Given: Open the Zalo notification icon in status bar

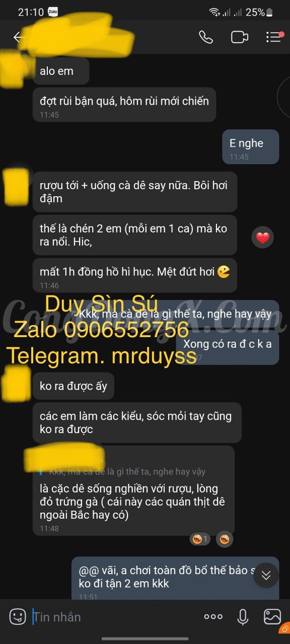Looking at the screenshot, I should point(52,12).
